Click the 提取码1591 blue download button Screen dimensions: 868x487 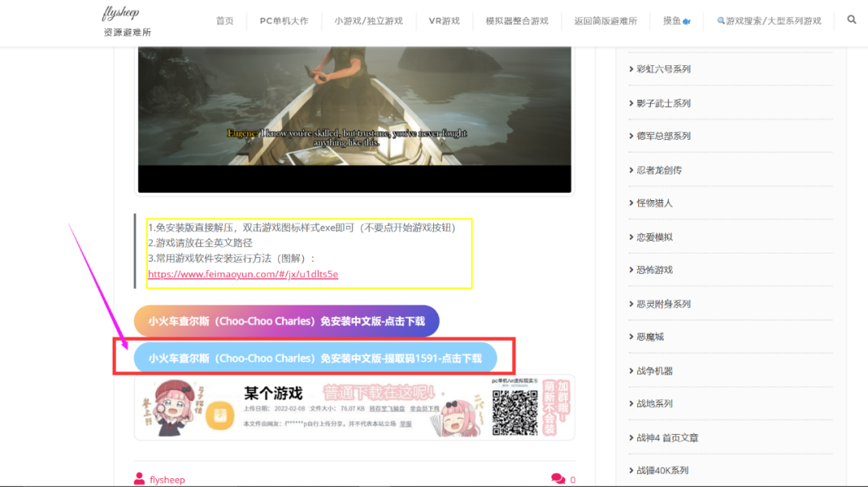[x=316, y=358]
